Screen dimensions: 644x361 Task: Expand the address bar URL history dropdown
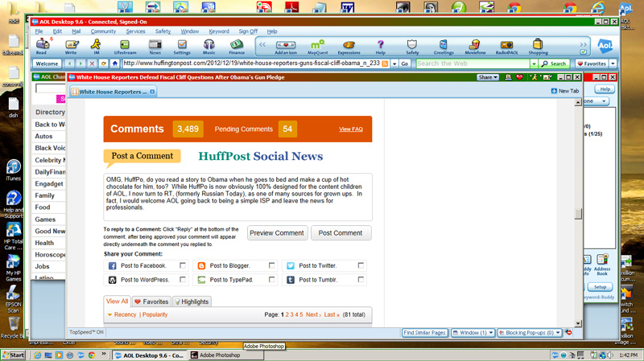click(394, 64)
